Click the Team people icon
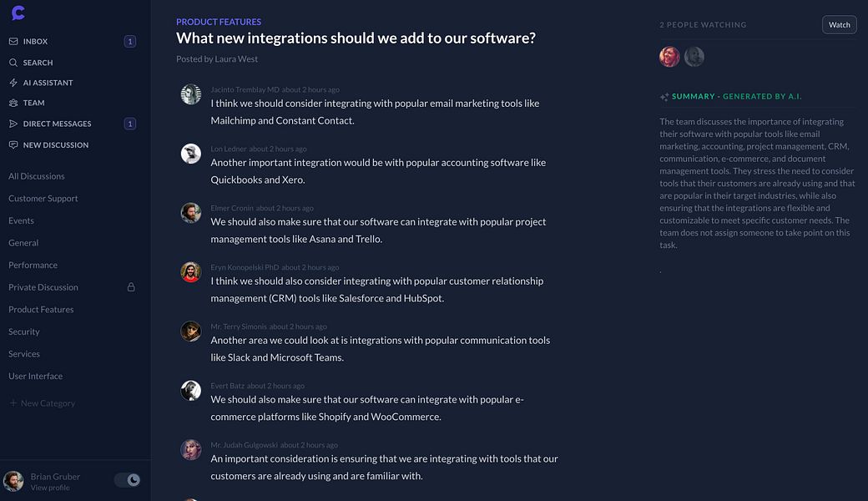 point(13,103)
